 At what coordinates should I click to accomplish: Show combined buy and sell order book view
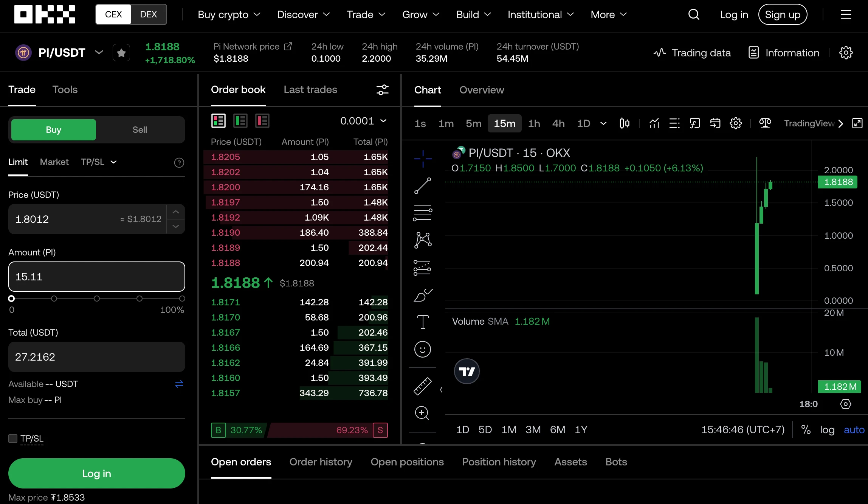coord(219,121)
